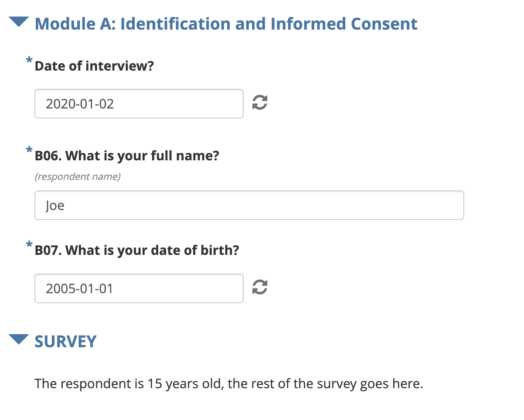This screenshot has width=524, height=420.
Task: Click the required asterisk beside Date of interview
Action: point(29,61)
